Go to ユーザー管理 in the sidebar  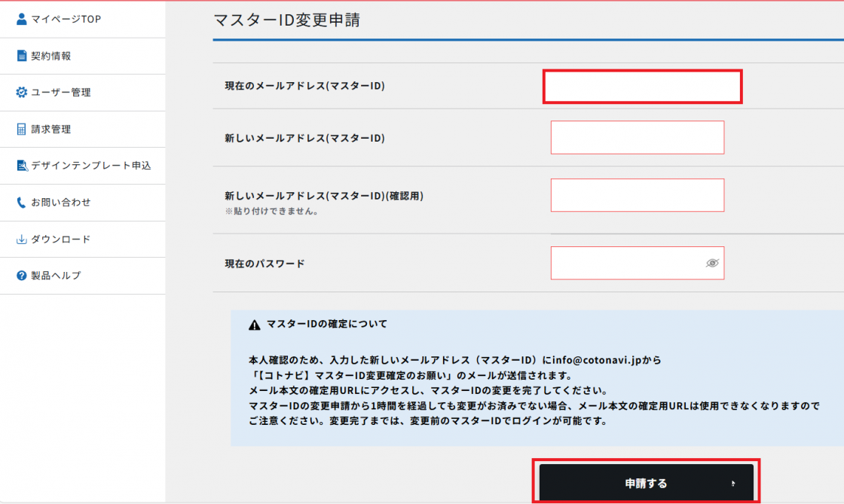coord(60,93)
